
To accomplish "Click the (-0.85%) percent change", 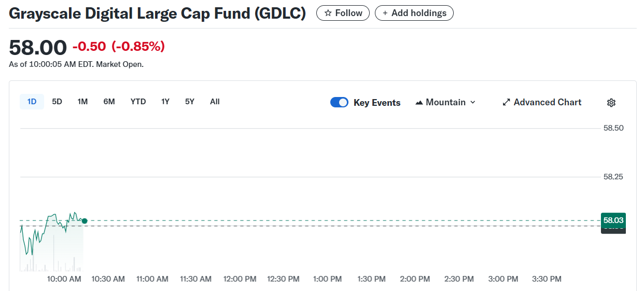I will tap(138, 47).
